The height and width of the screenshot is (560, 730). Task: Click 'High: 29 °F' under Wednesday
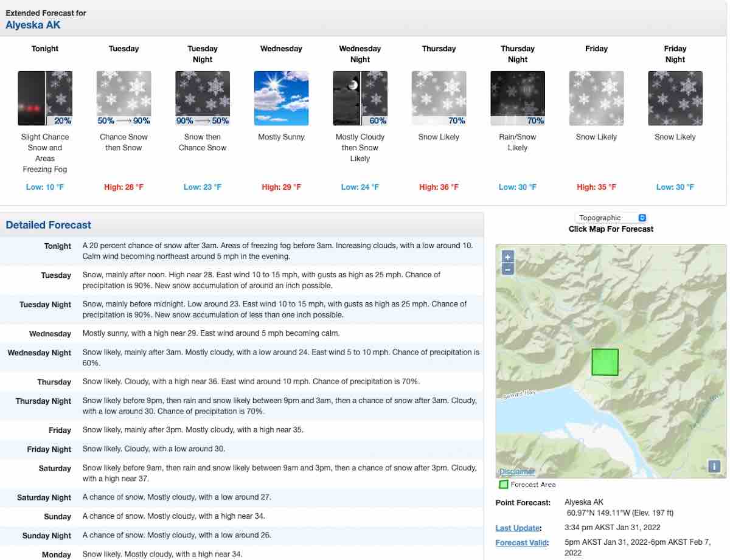pyautogui.click(x=281, y=187)
